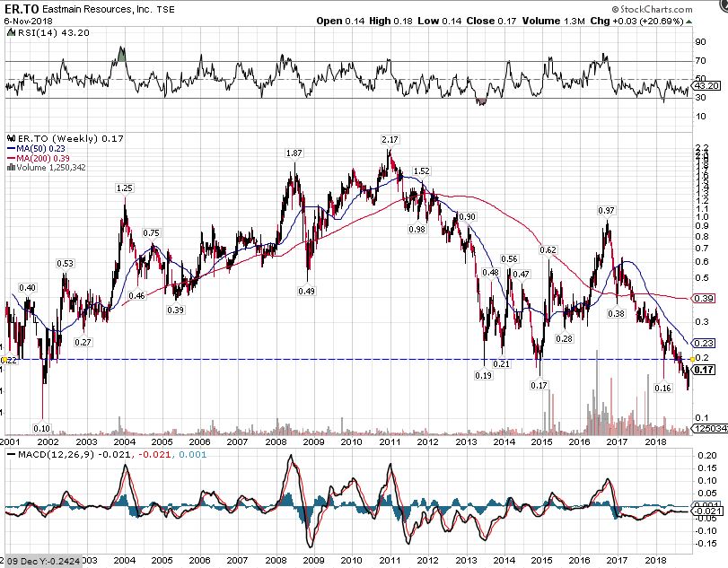Click the 0.23 MA(50) tag on the right axis

[x=704, y=343]
